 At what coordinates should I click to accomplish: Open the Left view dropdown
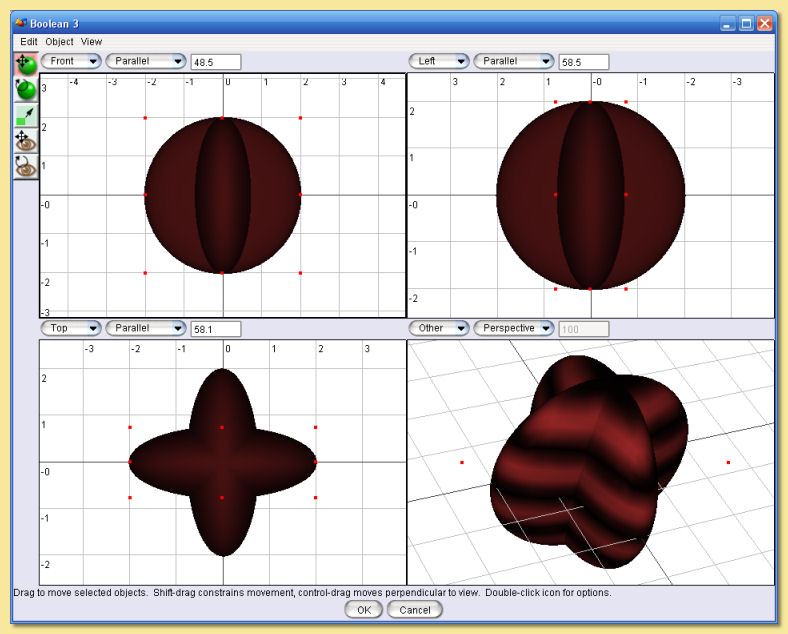point(439,61)
